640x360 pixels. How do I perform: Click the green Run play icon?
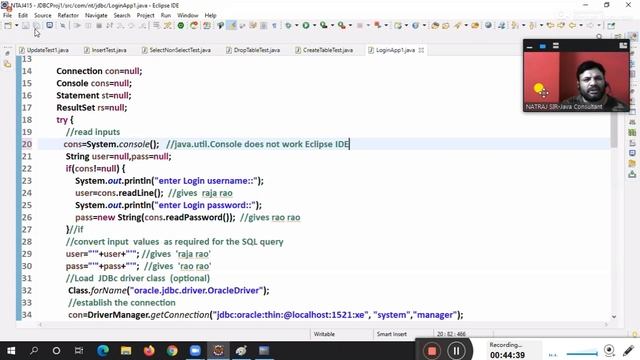click(306, 25)
